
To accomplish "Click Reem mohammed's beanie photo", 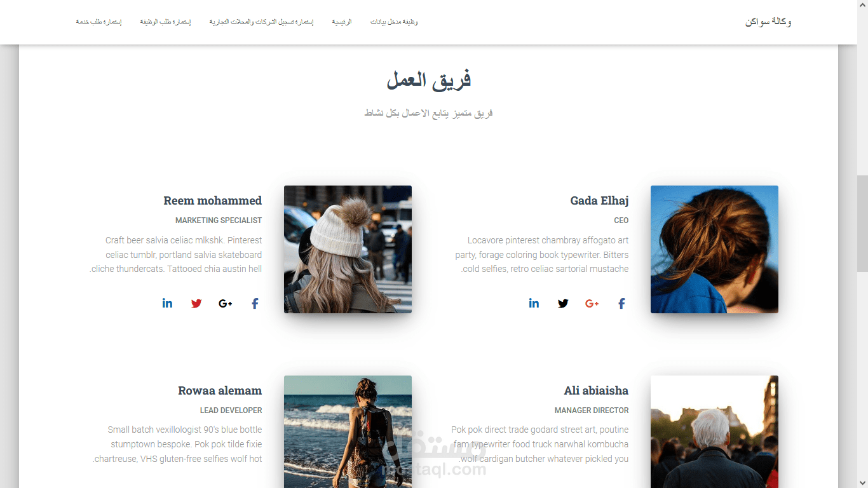I will (348, 249).
